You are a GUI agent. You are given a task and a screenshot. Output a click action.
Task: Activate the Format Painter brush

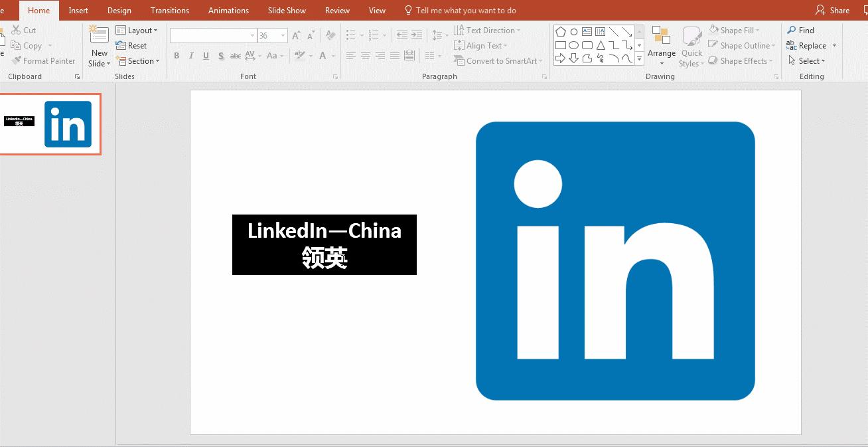[x=43, y=61]
